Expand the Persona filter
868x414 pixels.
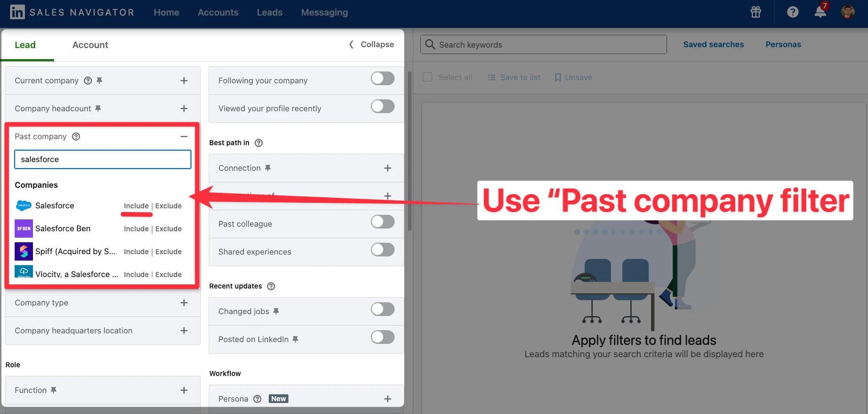pyautogui.click(x=388, y=399)
